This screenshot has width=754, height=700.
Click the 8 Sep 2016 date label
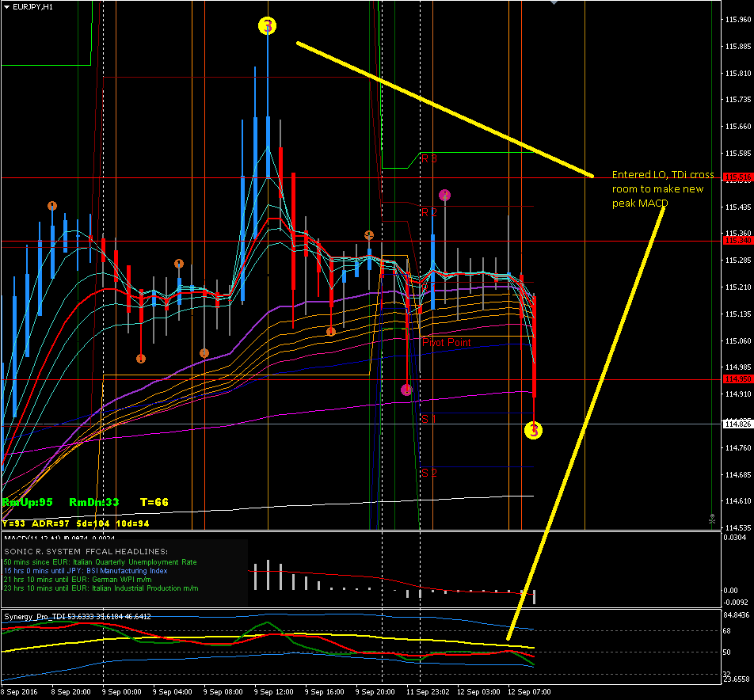[x=20, y=692]
